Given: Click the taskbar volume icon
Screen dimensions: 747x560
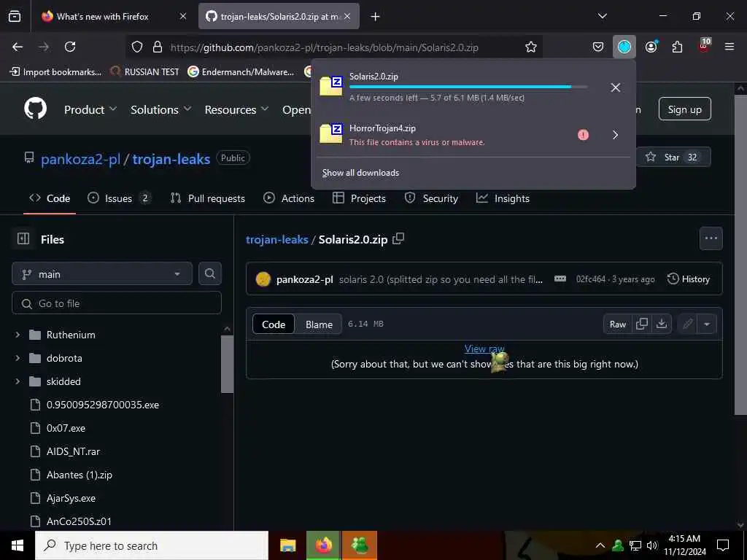Looking at the screenshot, I should (x=651, y=545).
